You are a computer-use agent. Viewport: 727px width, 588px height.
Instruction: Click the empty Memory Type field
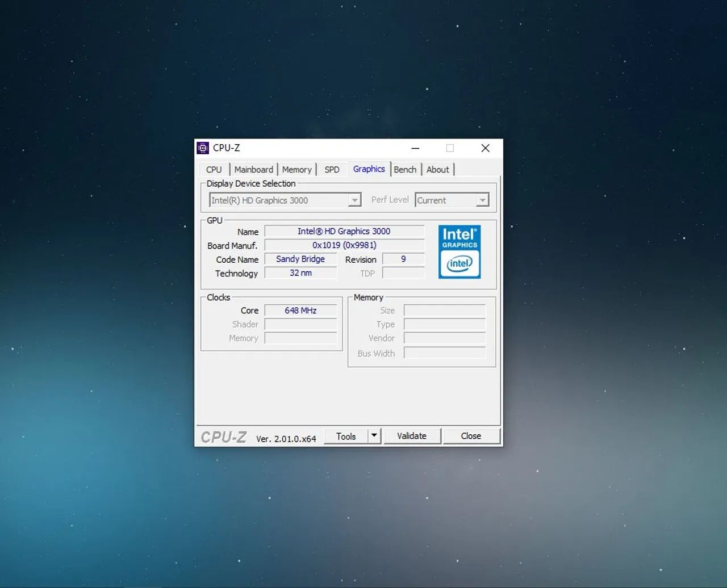click(x=445, y=325)
